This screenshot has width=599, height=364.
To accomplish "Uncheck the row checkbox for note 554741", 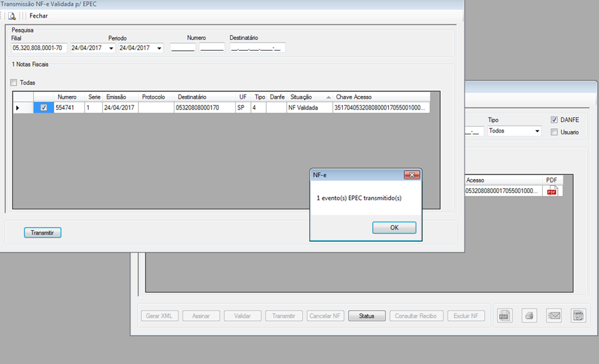I will 44,107.
